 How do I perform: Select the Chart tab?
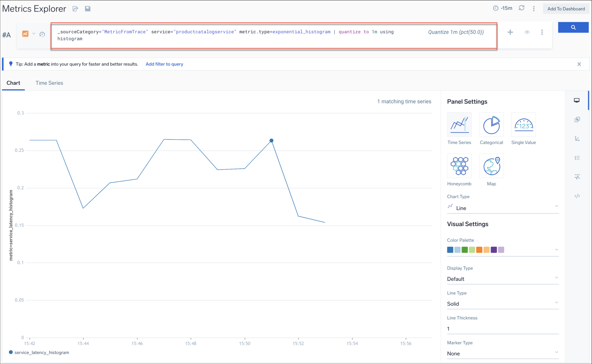click(13, 83)
